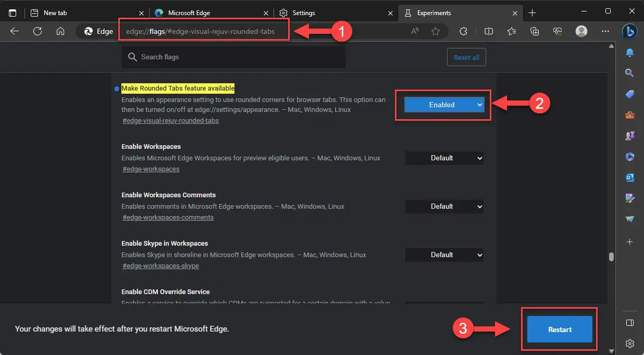
Task: Go back to previous page
Action: coord(15,31)
